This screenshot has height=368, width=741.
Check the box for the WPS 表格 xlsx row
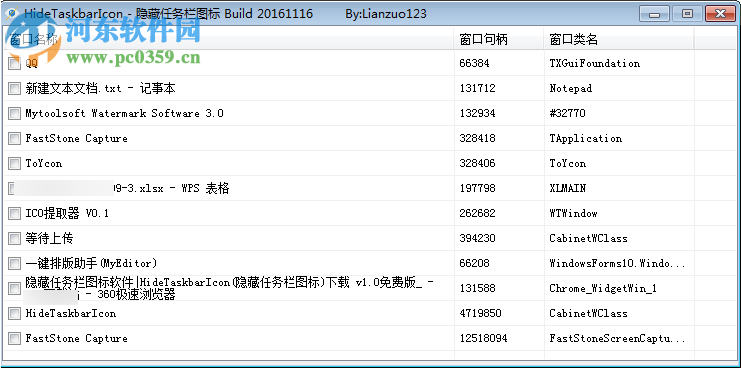[12, 188]
